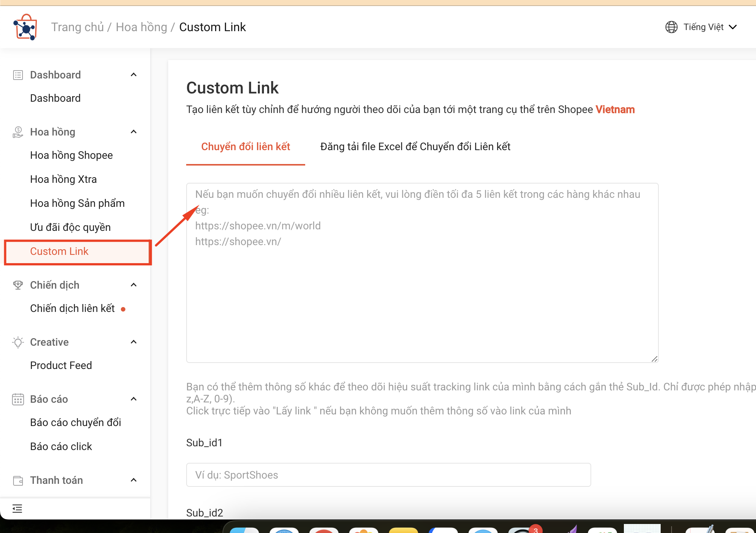Collapse the Báo cáo sidebar section
756x533 pixels.
(133, 399)
